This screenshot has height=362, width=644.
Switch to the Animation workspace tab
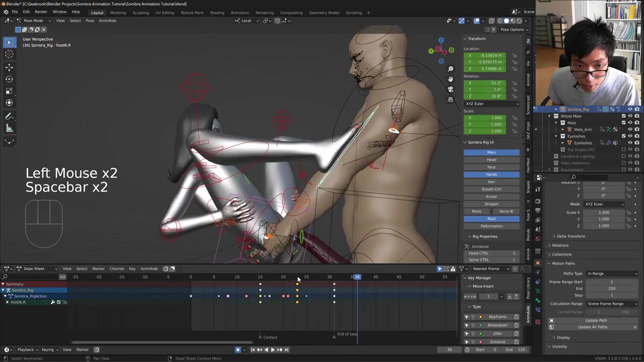[239, 13]
